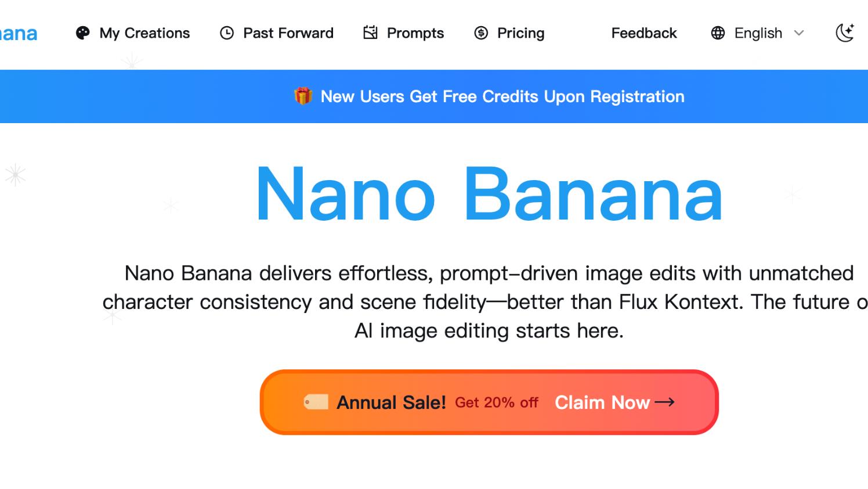
Task: Click the arrow after Claim Now
Action: pyautogui.click(x=664, y=402)
